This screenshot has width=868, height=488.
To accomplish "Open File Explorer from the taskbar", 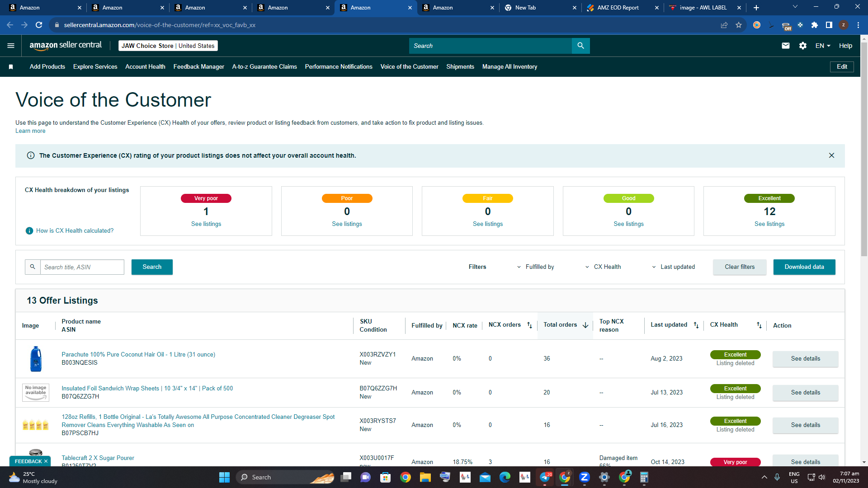I will (x=425, y=477).
